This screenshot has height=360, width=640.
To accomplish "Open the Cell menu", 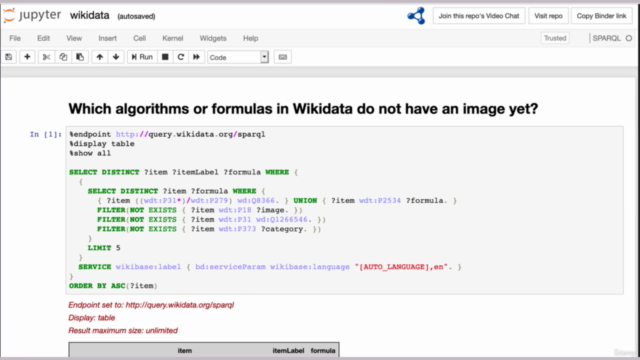I will click(x=140, y=38).
